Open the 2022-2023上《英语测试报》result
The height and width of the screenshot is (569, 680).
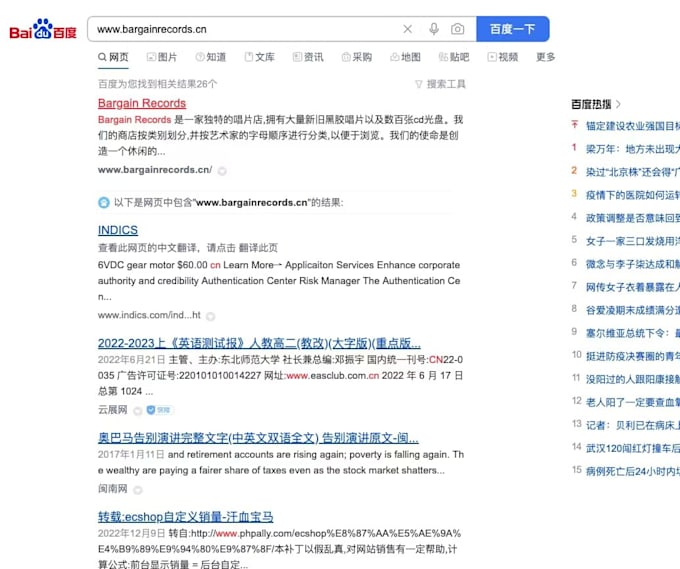click(259, 343)
